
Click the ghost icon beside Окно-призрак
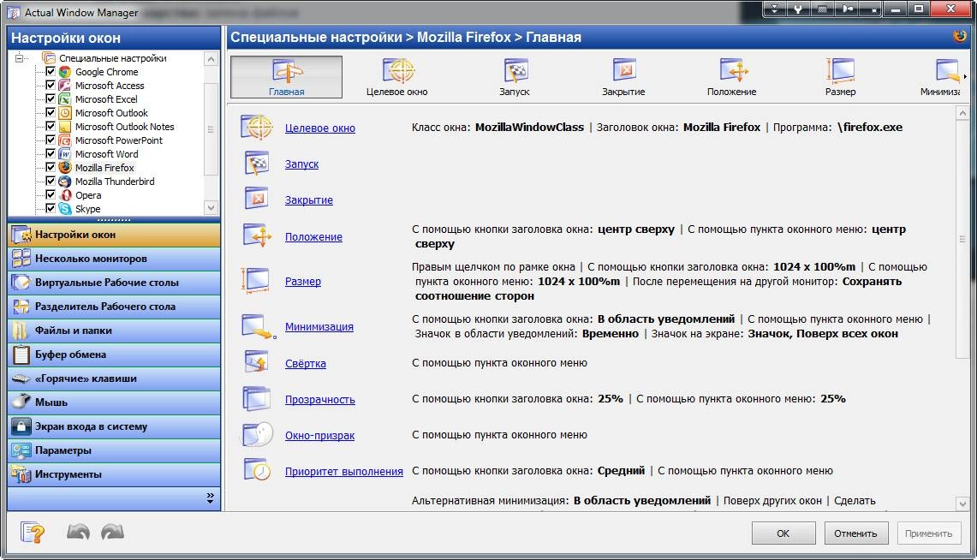(258, 434)
